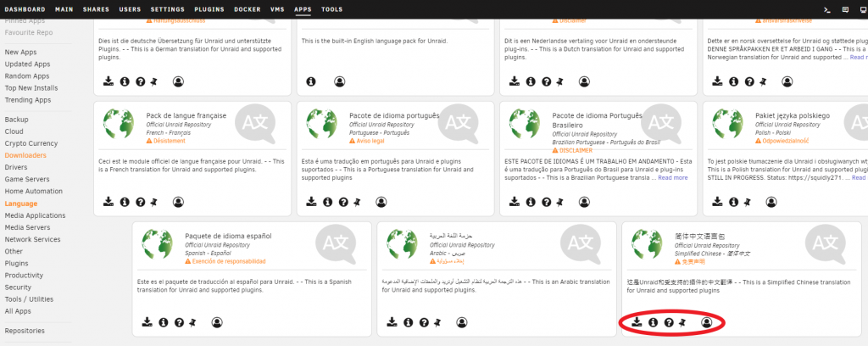868x346 pixels.
Task: Show info for Pakiet języka polskiego
Action: pos(734,202)
